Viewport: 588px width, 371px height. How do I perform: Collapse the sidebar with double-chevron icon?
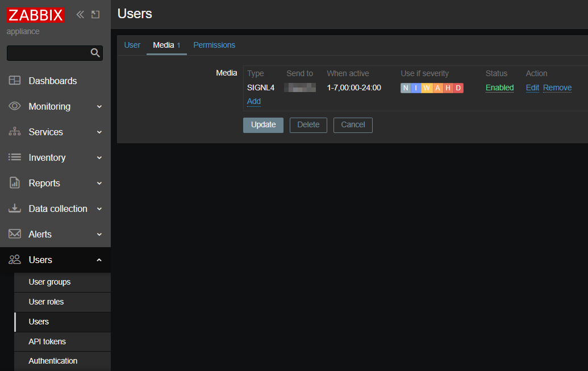80,15
